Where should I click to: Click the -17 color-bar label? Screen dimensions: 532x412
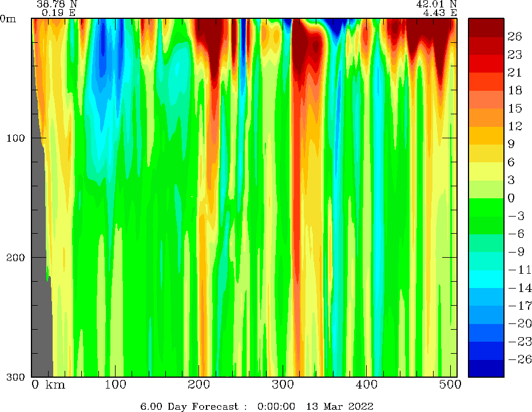[520, 306]
